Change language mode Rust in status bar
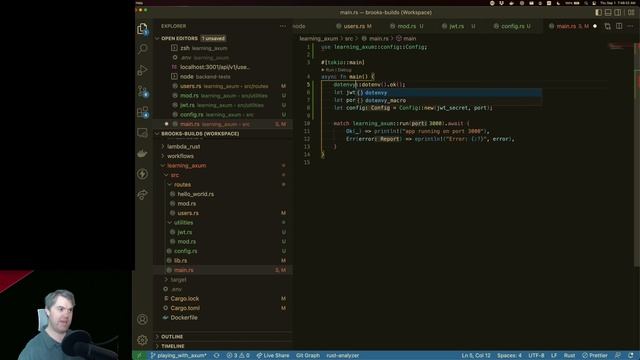Image resolution: width=640 pixels, height=360 pixels. [x=569, y=356]
